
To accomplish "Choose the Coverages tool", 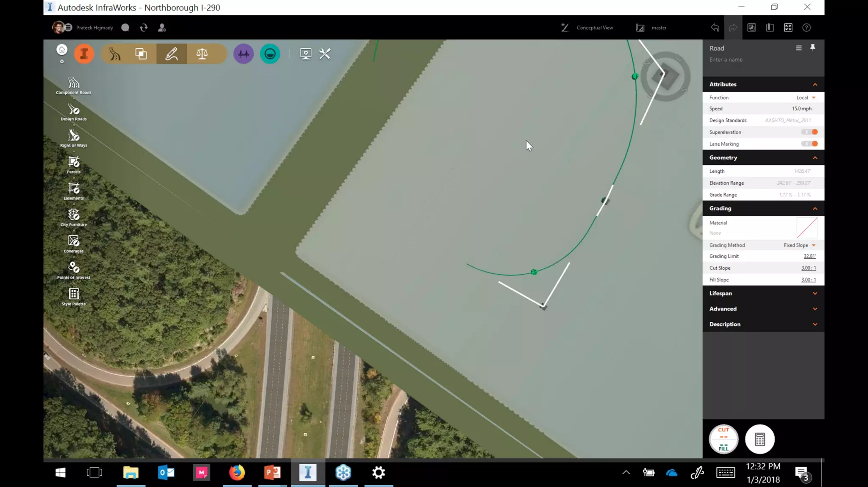I will pos(74,244).
